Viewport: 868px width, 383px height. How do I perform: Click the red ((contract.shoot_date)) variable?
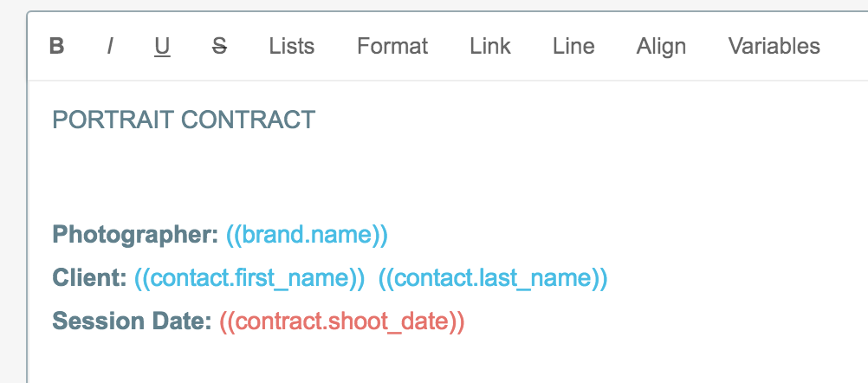click(x=342, y=321)
